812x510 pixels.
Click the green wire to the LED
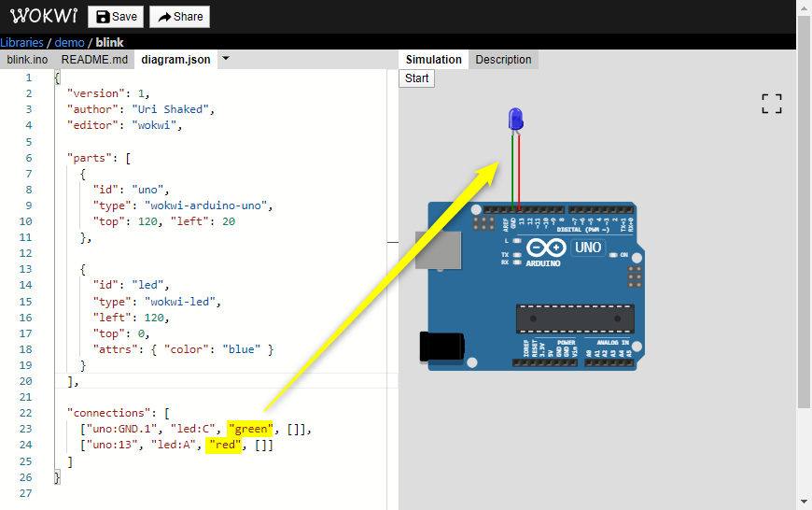(512, 171)
